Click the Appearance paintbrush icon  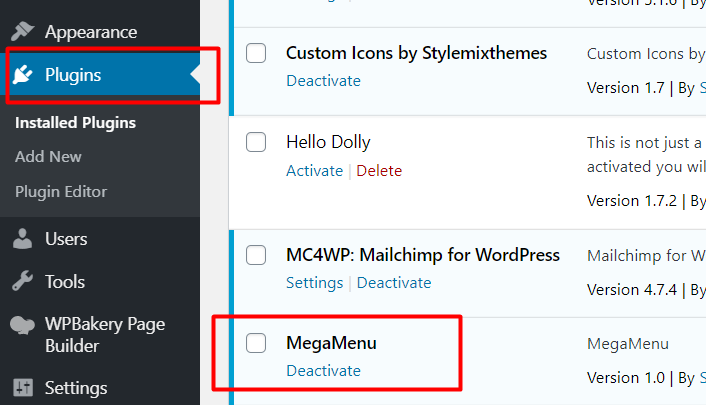[22, 32]
